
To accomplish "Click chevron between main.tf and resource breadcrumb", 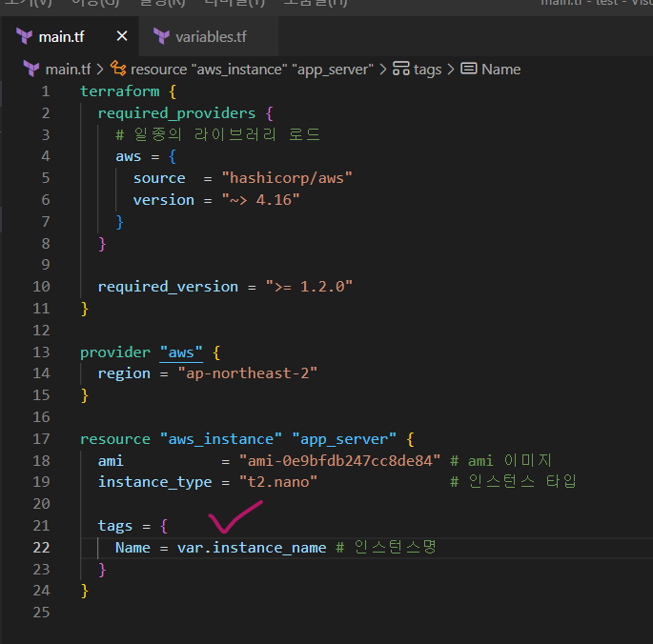I will coord(101,69).
